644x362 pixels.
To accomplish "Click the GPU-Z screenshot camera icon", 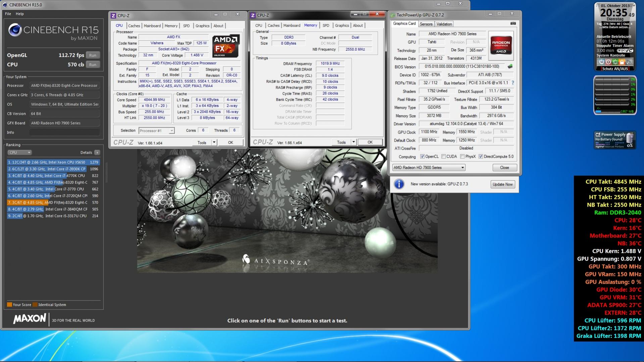I will 513,23.
